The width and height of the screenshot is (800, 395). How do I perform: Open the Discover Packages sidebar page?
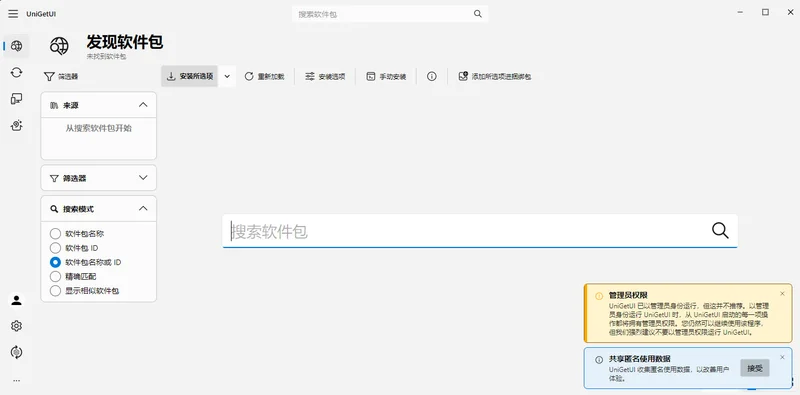point(16,46)
